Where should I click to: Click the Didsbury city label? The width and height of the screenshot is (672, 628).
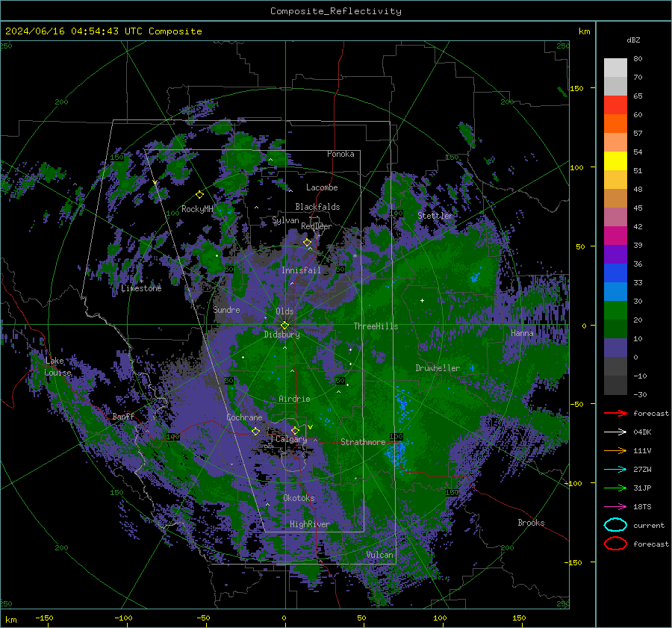tap(281, 335)
